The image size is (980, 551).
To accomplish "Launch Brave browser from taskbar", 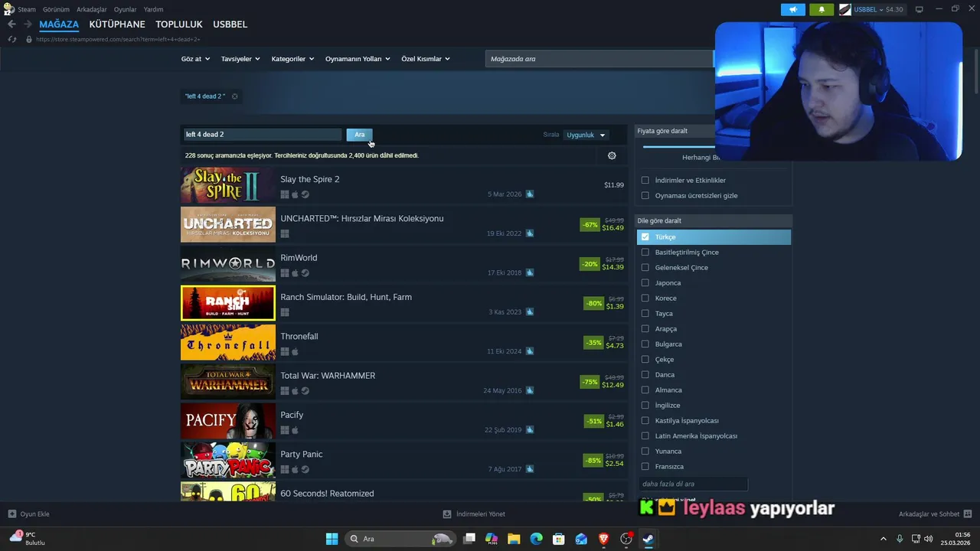I will 603,539.
